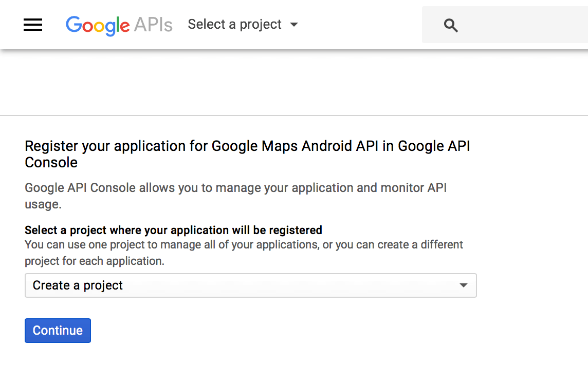Screen dimensions: 588x385
Task: Open the Select a project dropdown
Action: (243, 24)
